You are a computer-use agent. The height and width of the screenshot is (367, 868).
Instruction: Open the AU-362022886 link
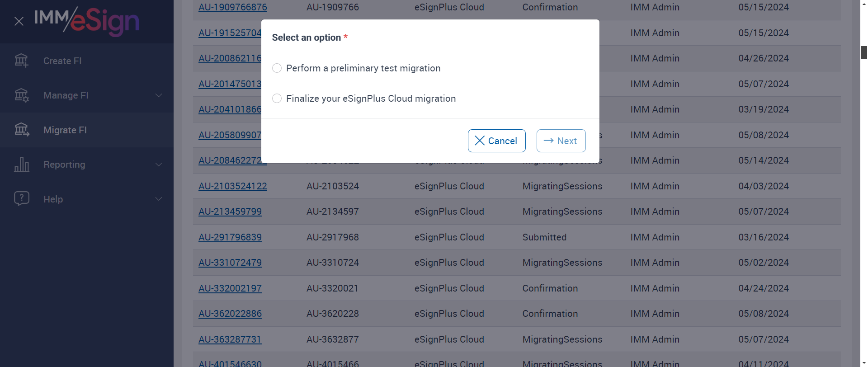point(230,314)
